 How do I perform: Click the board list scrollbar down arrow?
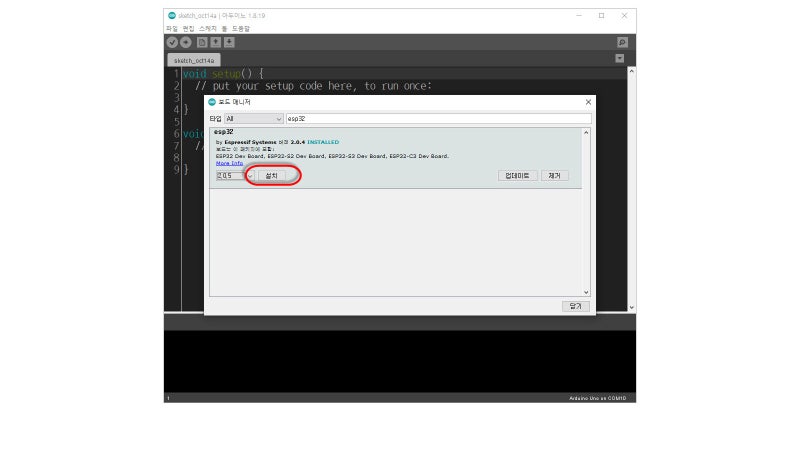[586, 292]
